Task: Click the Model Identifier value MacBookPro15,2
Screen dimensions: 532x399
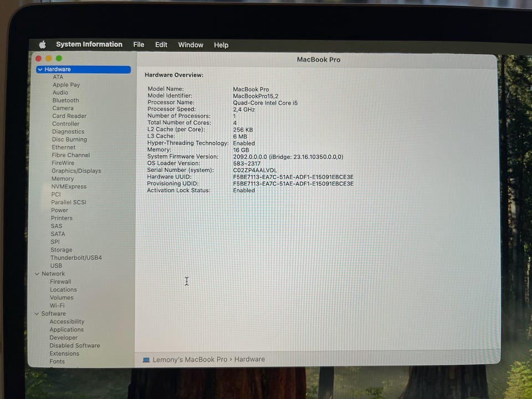Action: [x=255, y=96]
